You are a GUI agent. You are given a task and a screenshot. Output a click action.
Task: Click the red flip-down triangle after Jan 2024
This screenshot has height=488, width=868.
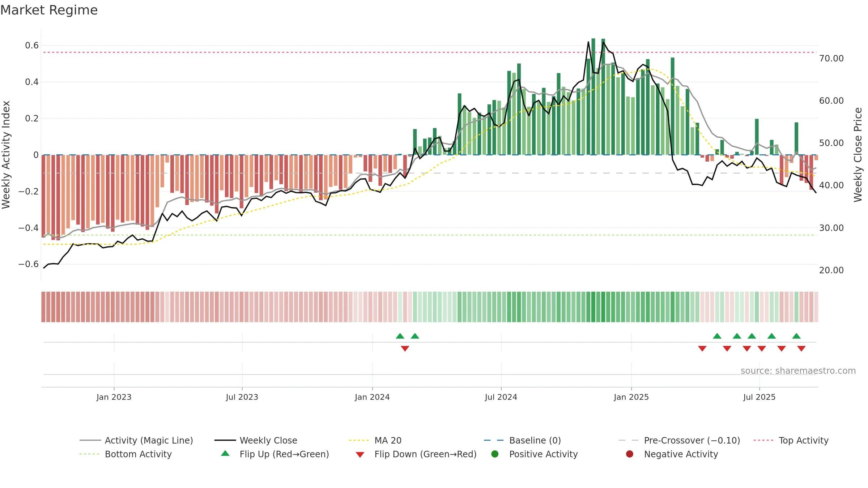tap(405, 348)
